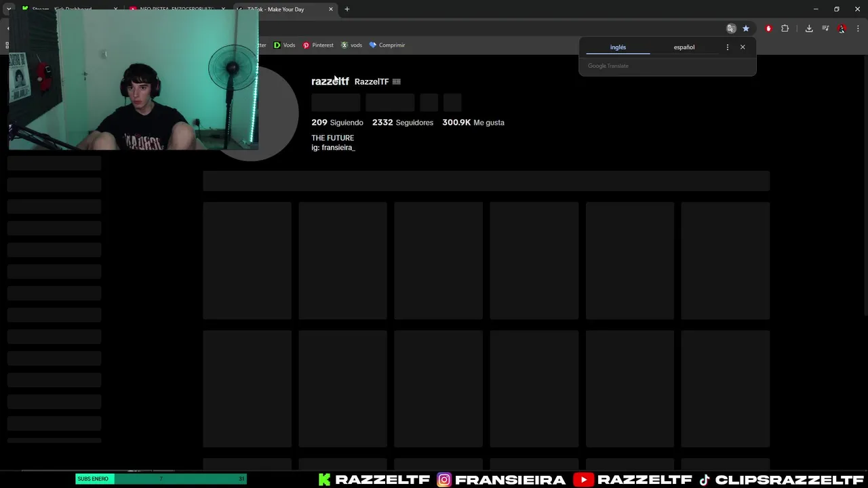Screen dimensions: 868x488
Task: Click the QR code icon next to RazzelTF
Action: point(397,82)
